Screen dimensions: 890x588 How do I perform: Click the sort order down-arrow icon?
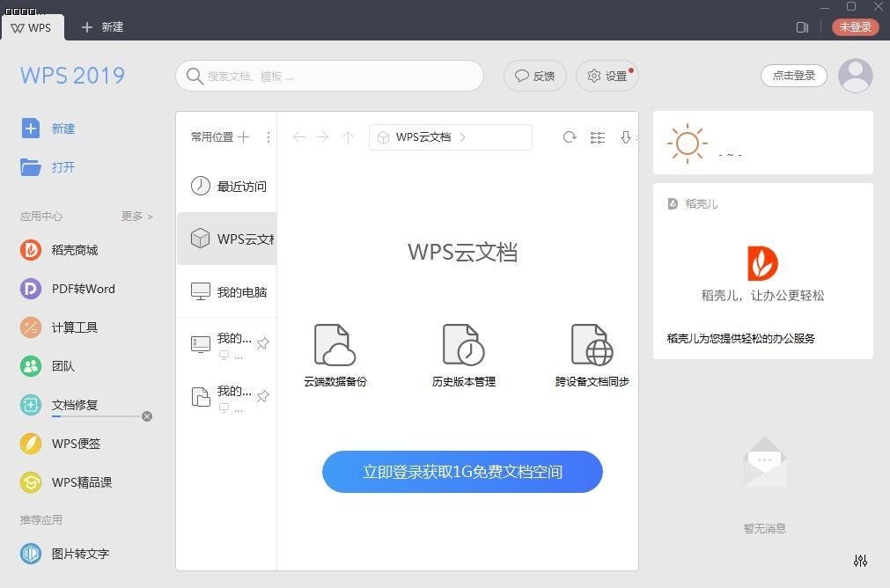pos(626,136)
